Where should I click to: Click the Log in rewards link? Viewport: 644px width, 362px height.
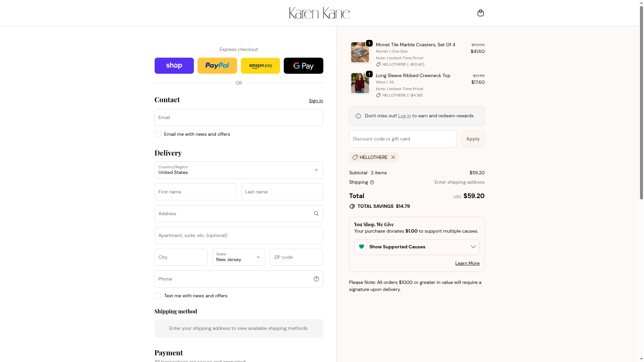pyautogui.click(x=404, y=116)
